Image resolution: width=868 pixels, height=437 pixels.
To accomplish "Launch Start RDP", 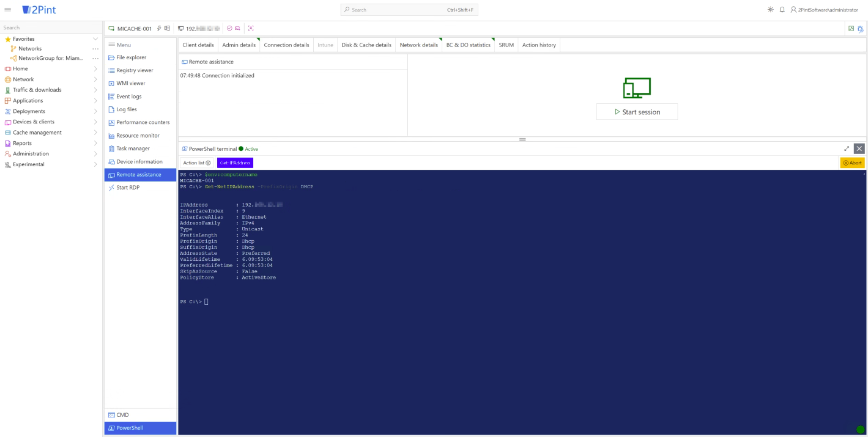I will pos(140,188).
